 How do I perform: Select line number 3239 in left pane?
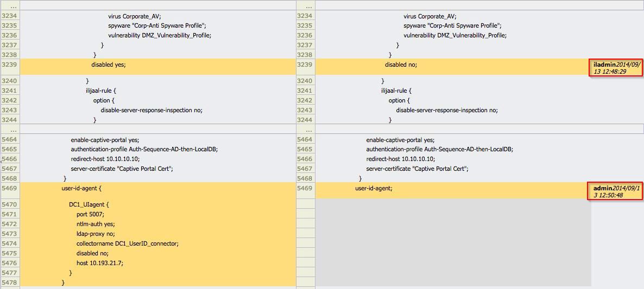[x=10, y=65]
